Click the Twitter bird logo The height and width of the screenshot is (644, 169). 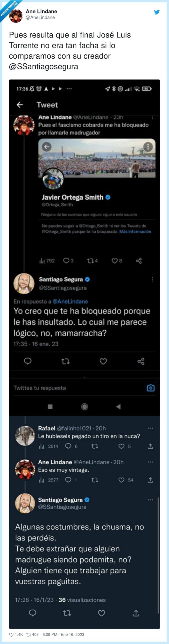pos(157,12)
